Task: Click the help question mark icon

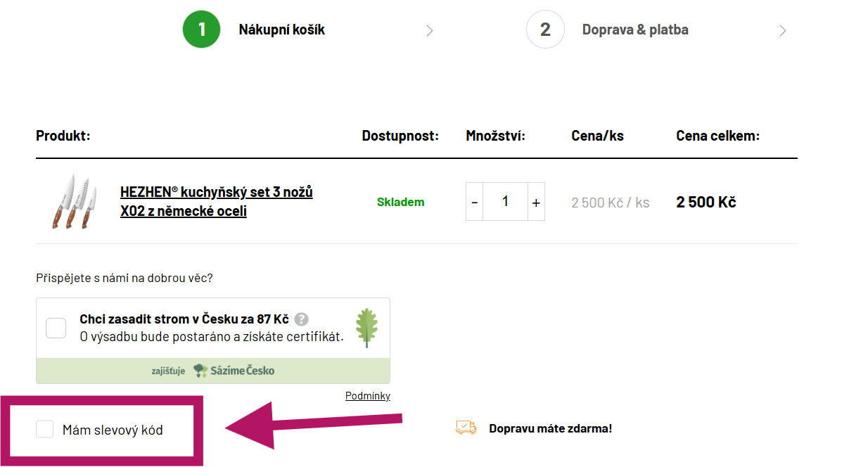Action: pos(301,319)
